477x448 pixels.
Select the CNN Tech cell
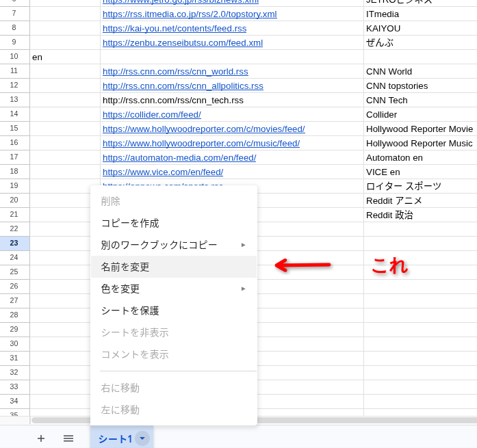coord(420,101)
